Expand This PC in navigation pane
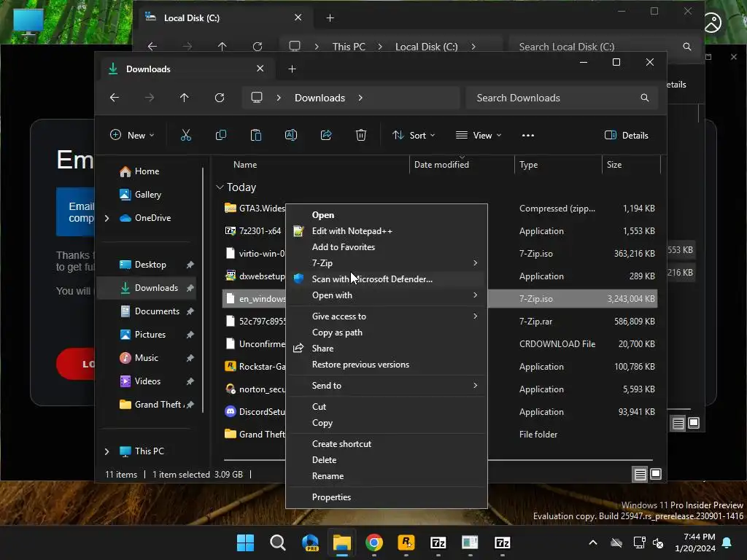The width and height of the screenshot is (747, 560). [107, 451]
